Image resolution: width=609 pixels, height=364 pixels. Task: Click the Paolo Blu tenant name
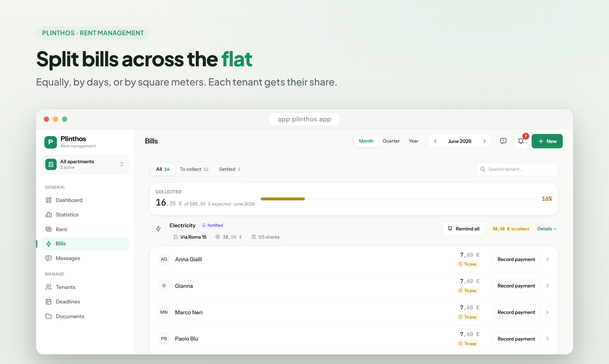186,339
